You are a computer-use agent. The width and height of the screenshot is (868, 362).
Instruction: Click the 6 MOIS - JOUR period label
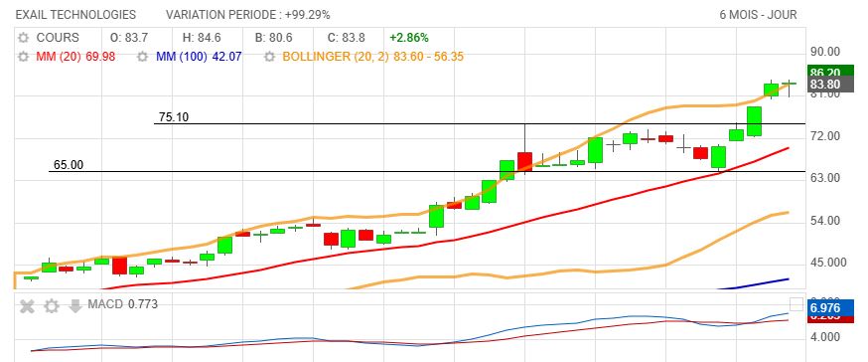[x=759, y=15]
